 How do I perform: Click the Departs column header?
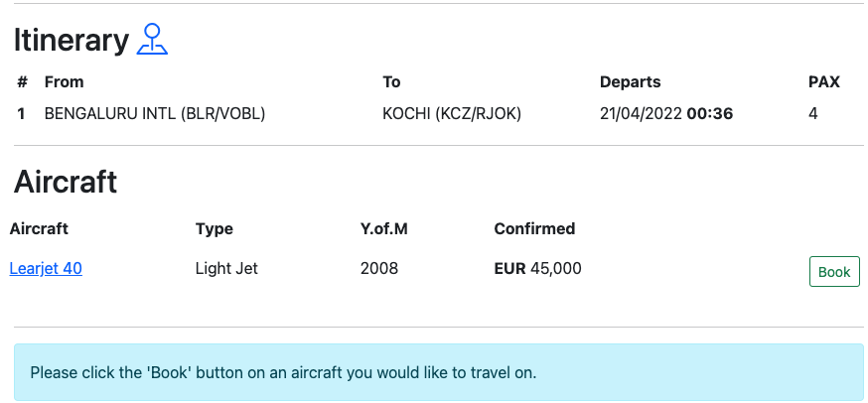click(x=630, y=82)
